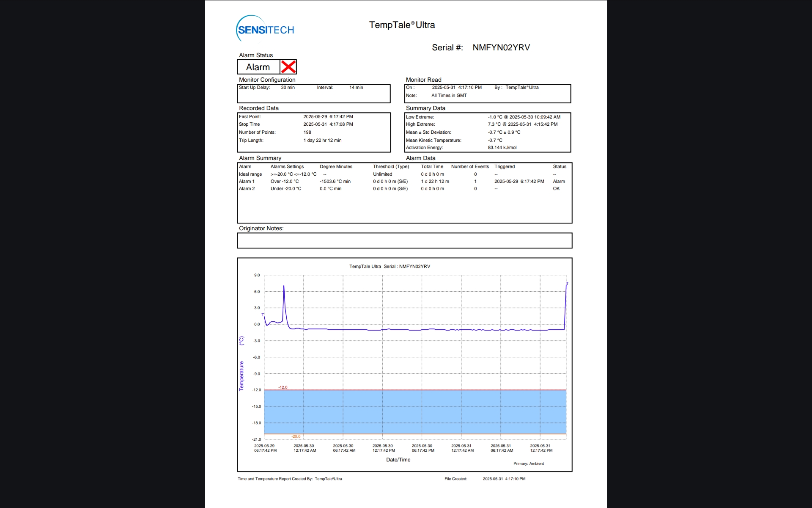Viewport: 812px width, 508px height.
Task: Click the Alarm 2 status OK
Action: (x=556, y=189)
